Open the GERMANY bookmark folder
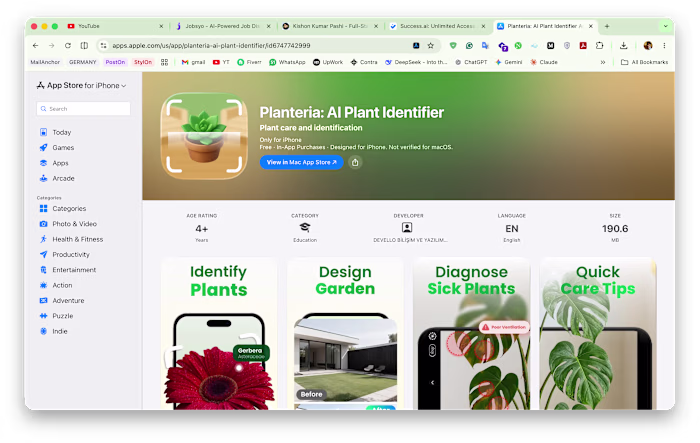This screenshot has width=700, height=443. click(83, 62)
